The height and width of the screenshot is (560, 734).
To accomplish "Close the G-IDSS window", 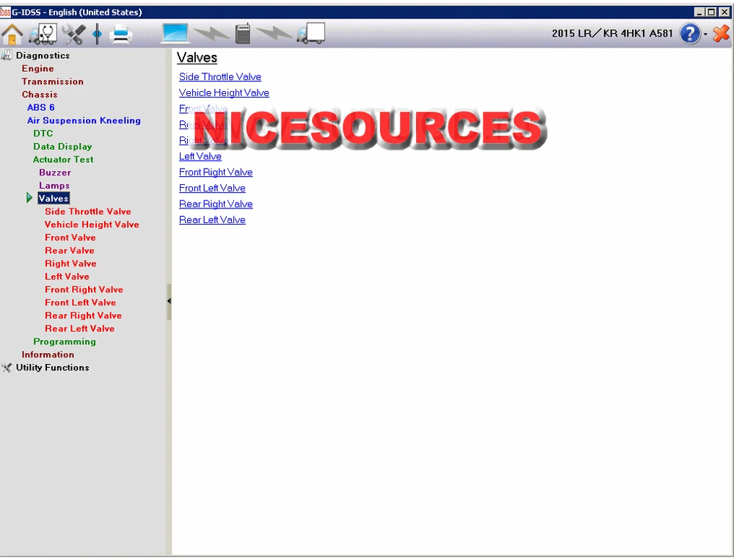I will click(724, 12).
